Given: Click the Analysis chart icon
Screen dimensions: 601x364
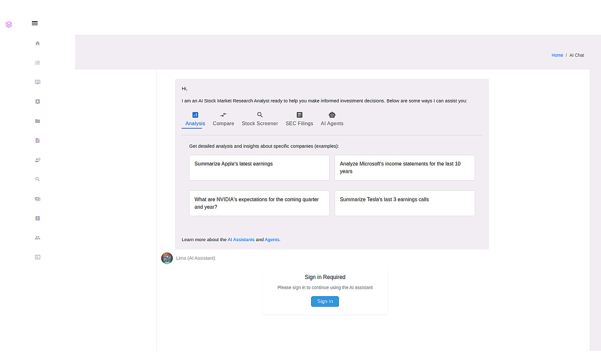Looking at the screenshot, I should click(x=195, y=115).
